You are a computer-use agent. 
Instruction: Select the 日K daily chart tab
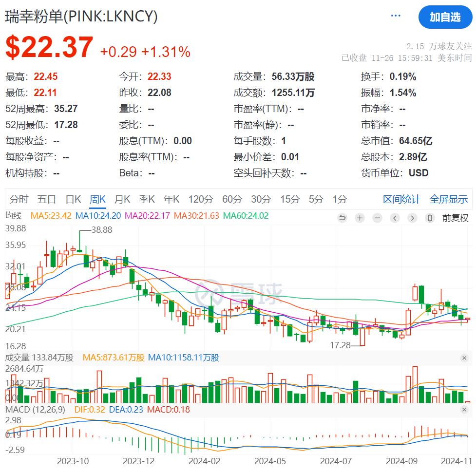click(x=73, y=199)
